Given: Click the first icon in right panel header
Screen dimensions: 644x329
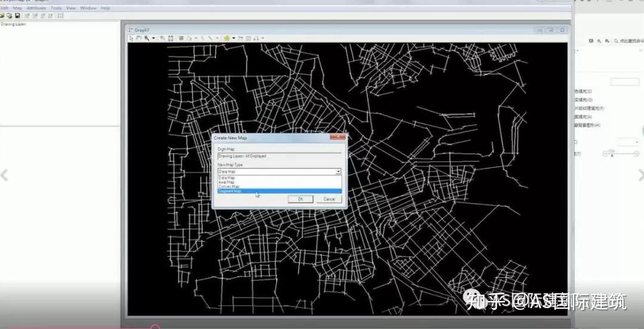Looking at the screenshot, I should pyautogui.click(x=591, y=41).
